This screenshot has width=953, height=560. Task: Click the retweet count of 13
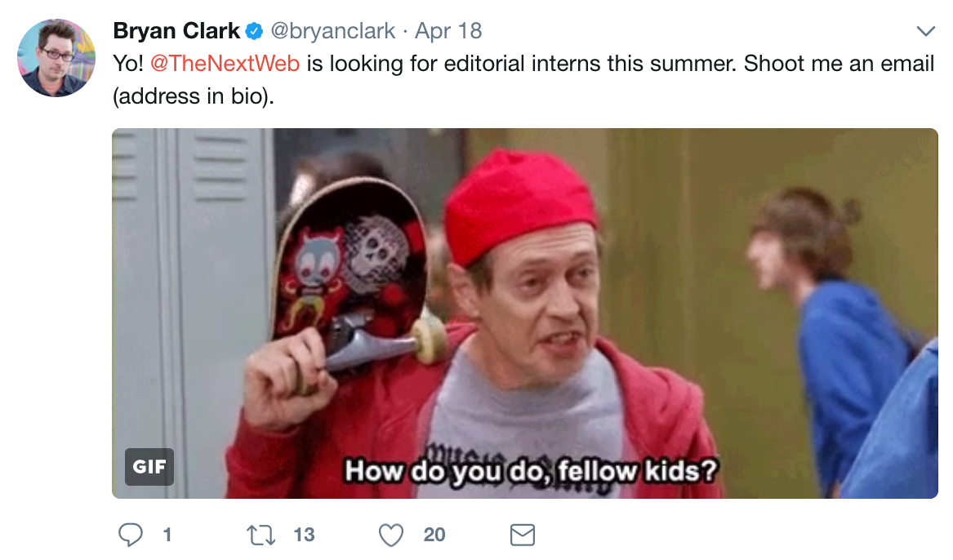[304, 535]
